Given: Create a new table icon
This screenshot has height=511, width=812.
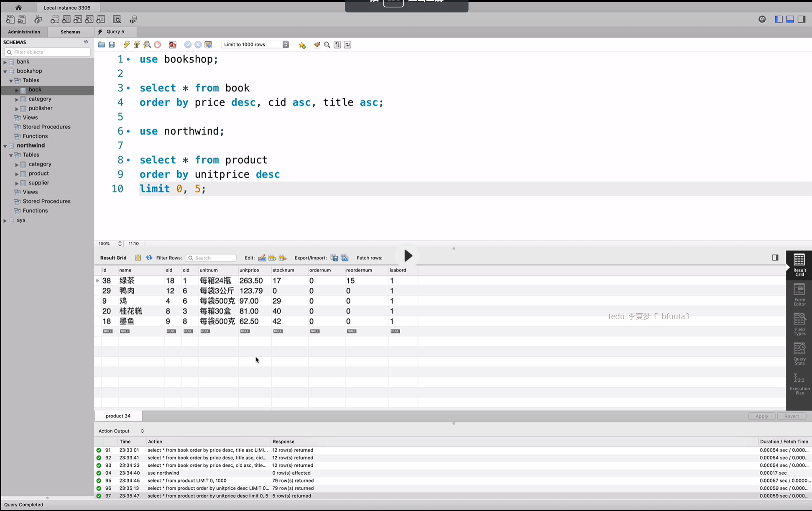Looking at the screenshot, I should click(x=66, y=19).
